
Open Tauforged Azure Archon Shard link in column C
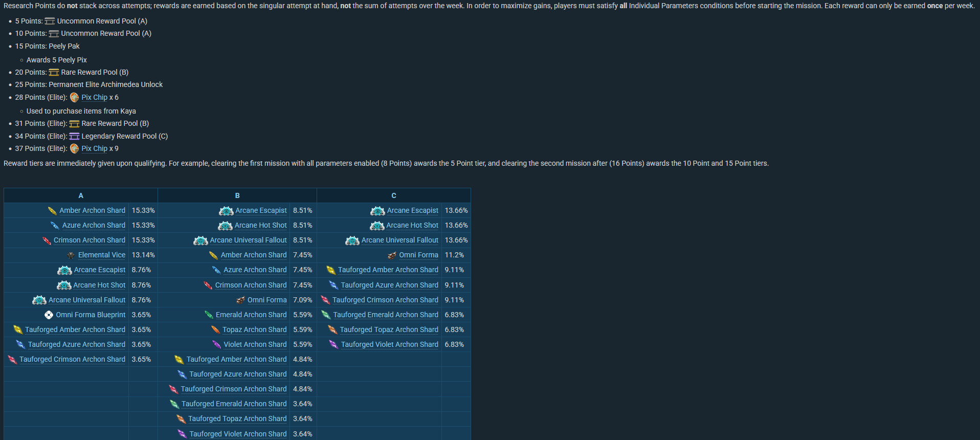coord(390,285)
